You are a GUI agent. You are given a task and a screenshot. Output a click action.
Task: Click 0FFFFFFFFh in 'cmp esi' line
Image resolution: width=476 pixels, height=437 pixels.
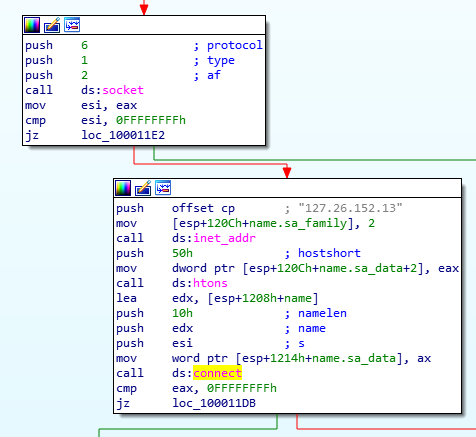(151, 120)
